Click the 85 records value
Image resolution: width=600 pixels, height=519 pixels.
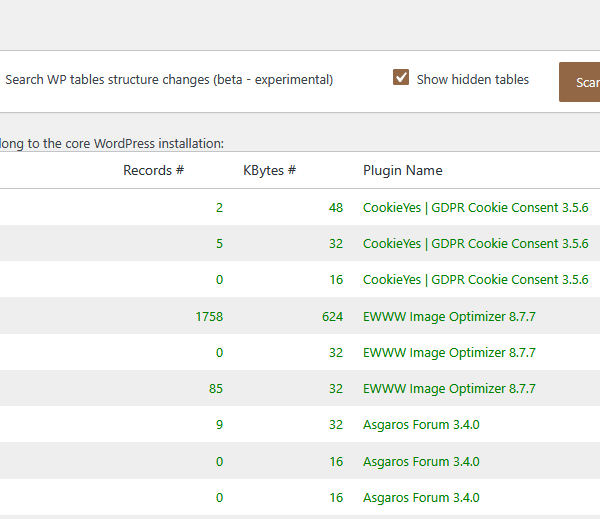(x=216, y=388)
